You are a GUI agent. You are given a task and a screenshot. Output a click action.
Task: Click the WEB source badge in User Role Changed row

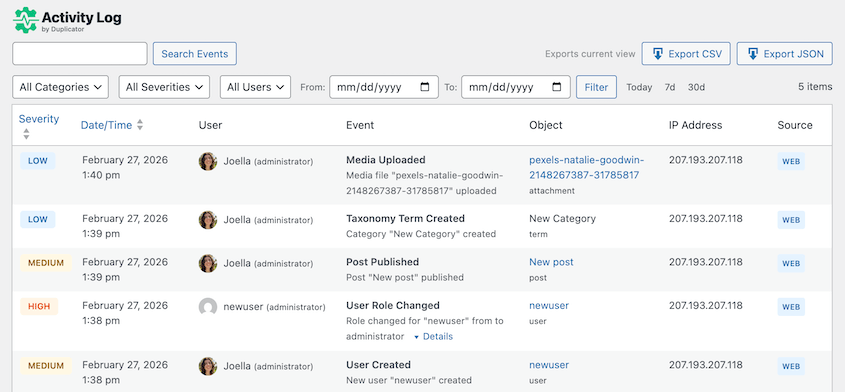791,306
